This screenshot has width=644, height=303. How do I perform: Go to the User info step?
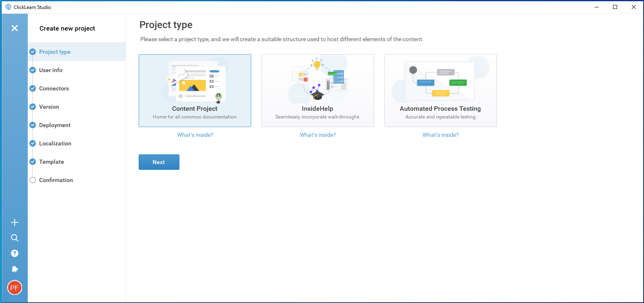pyautogui.click(x=77, y=70)
